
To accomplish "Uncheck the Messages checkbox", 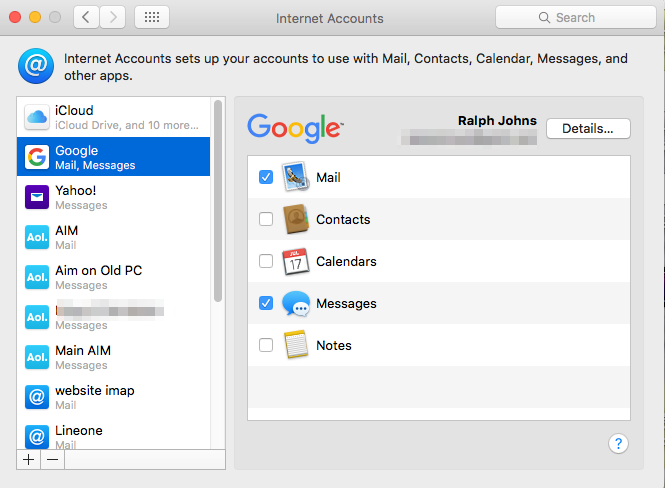I will 266,303.
